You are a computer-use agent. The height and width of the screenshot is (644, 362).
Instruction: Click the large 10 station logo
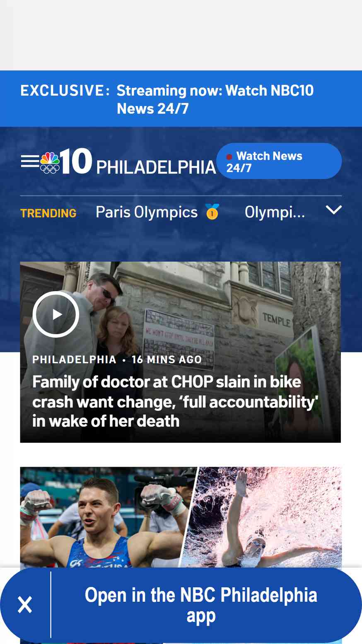click(76, 161)
